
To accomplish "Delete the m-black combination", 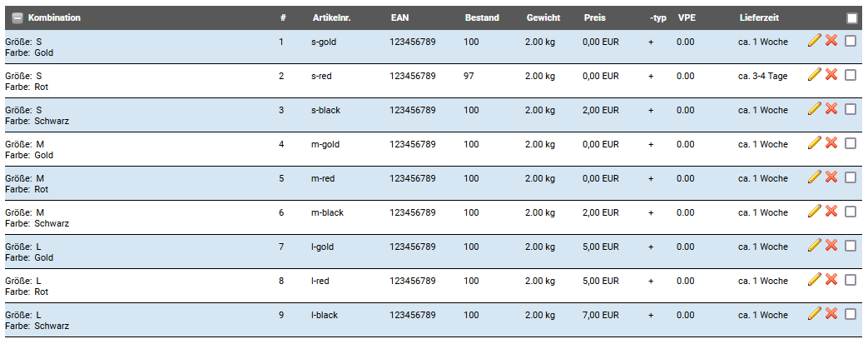I will (831, 211).
